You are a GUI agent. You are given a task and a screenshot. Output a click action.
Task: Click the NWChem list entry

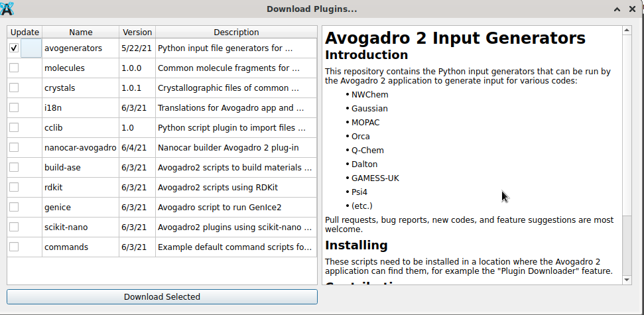[x=369, y=94]
